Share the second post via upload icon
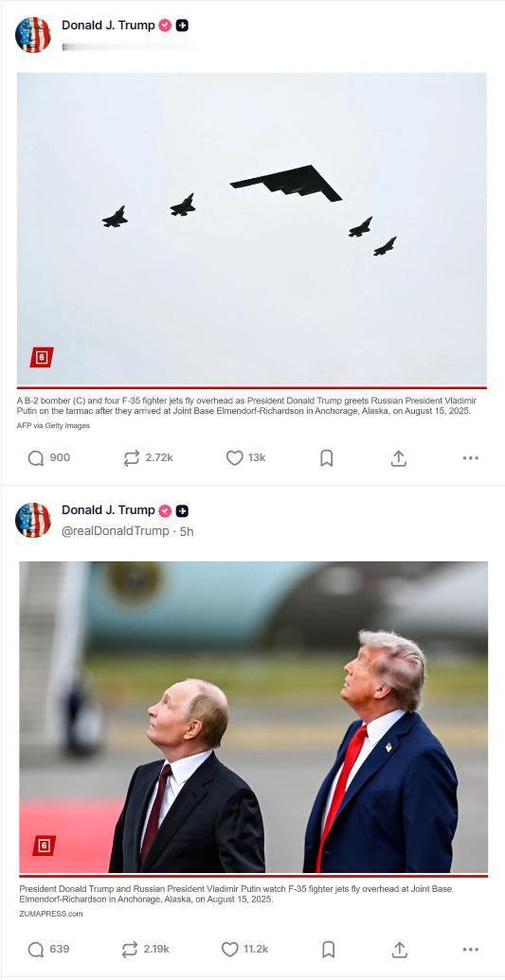This screenshot has height=980, width=505. (399, 950)
